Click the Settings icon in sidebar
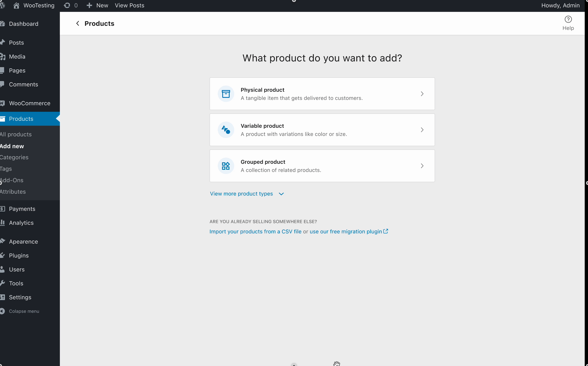The image size is (588, 366). [2, 297]
